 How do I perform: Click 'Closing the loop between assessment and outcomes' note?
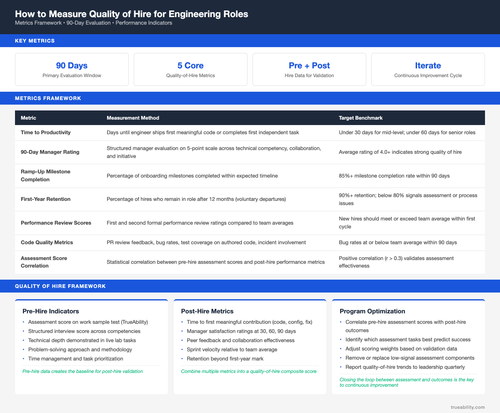[x=407, y=382]
